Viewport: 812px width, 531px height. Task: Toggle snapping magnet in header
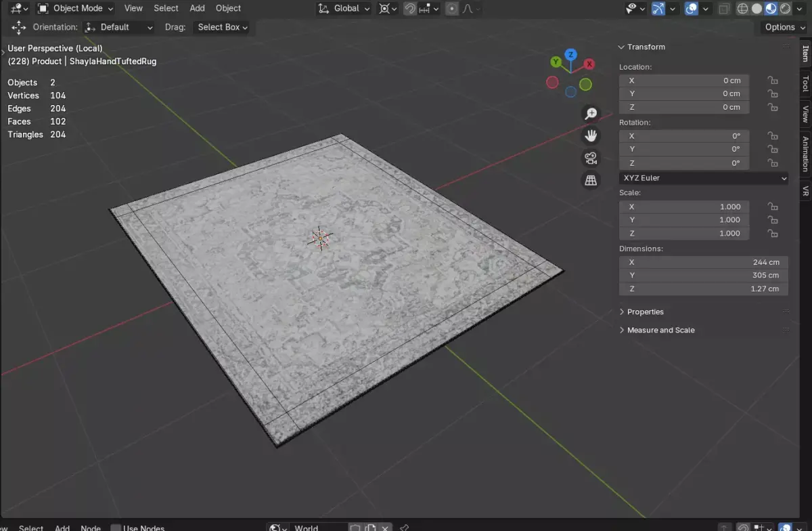(x=410, y=9)
